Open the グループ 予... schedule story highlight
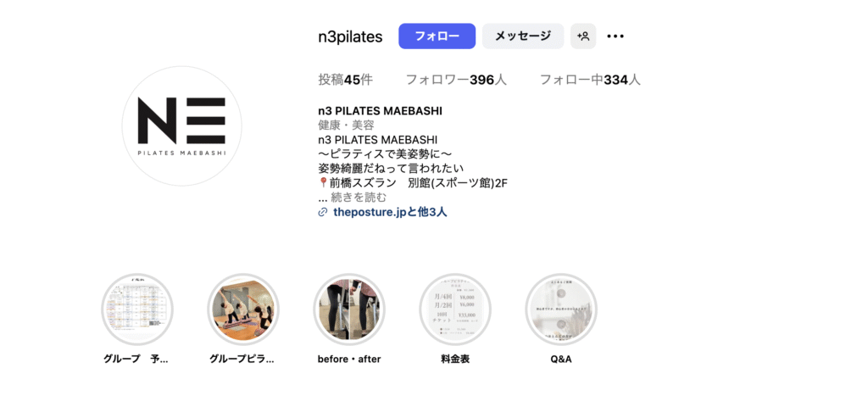Viewport: 868px width, 407px height. pyautogui.click(x=136, y=309)
